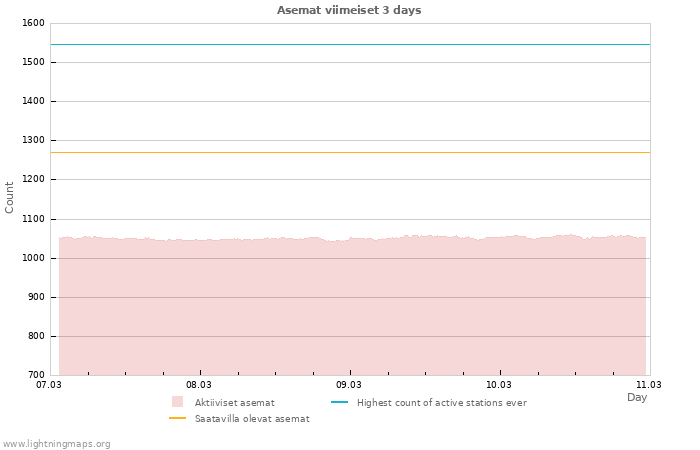Click the 1000 y-axis value

click(32, 258)
